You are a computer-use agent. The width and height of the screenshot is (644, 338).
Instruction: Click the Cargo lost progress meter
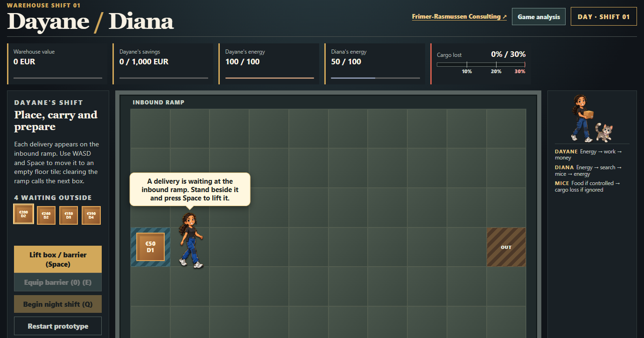pos(481,65)
